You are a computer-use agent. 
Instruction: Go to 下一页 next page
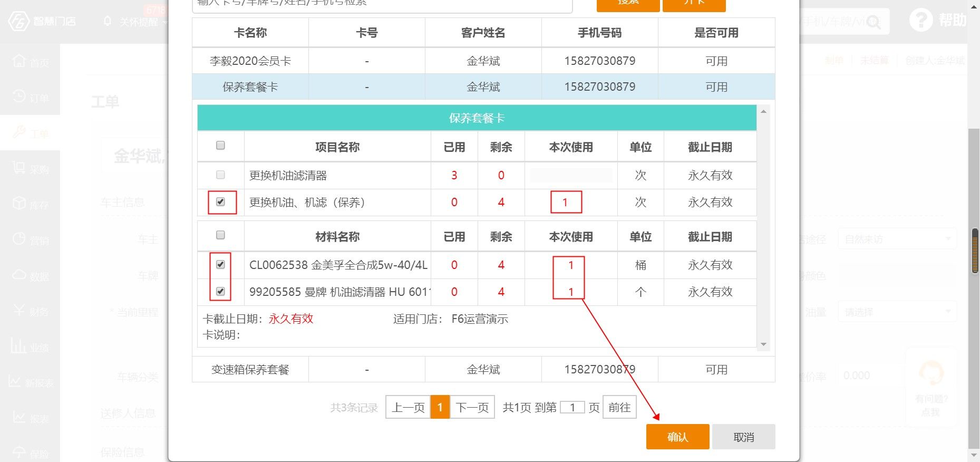tap(472, 407)
